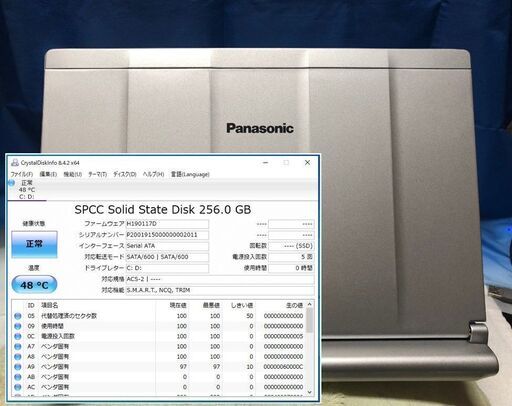Click the drive letter field C: D:
The width and height of the screenshot is (512, 406).
click(x=167, y=268)
